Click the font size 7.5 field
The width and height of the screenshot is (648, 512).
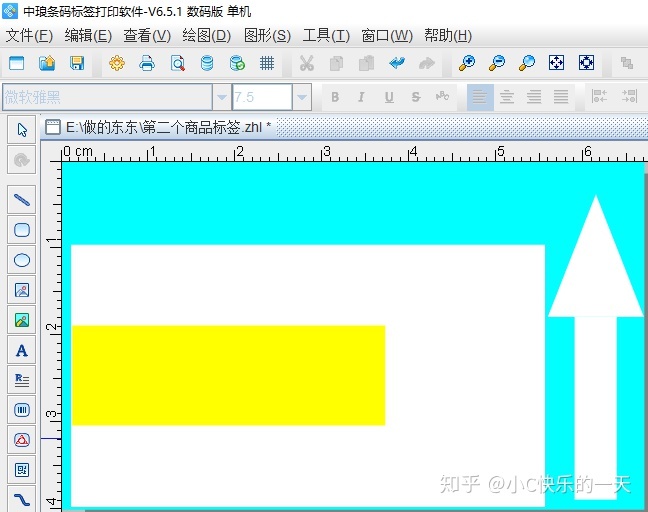point(262,97)
